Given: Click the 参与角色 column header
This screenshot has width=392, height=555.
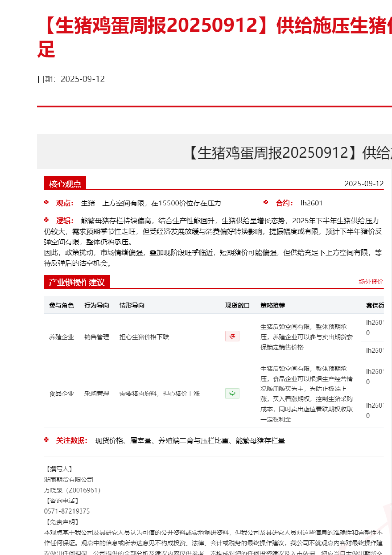Looking at the screenshot, I should pos(61,305).
